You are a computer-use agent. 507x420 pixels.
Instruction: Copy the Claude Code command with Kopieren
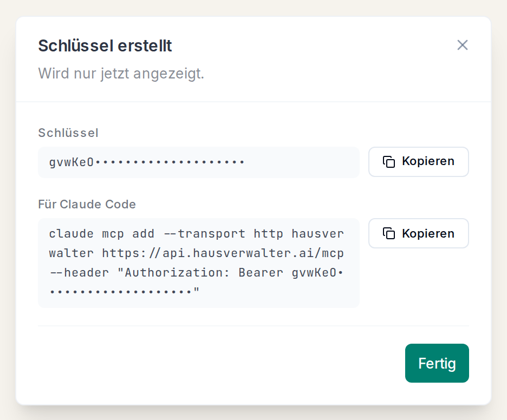pyautogui.click(x=418, y=233)
